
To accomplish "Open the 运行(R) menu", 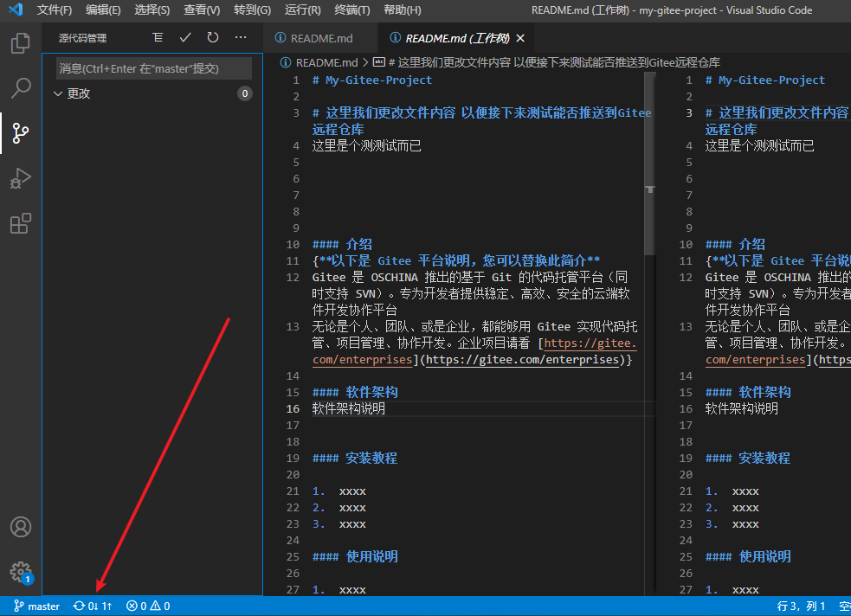I will 303,10.
